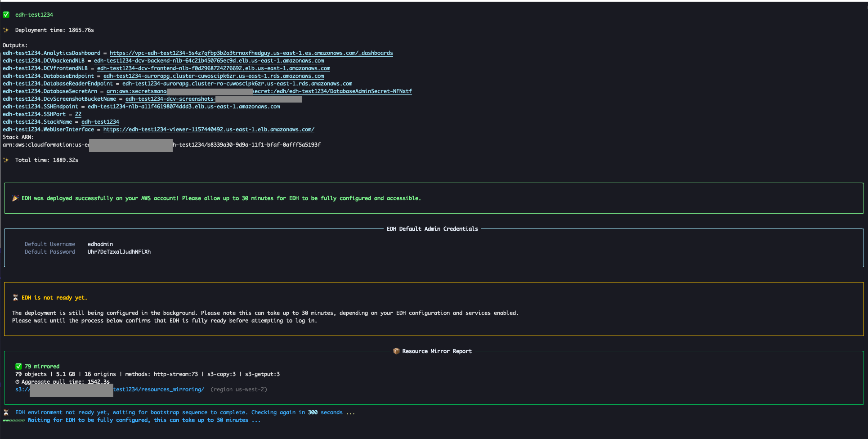Click the cloudformation stack ARN value
The height and width of the screenshot is (439, 868).
click(161, 145)
